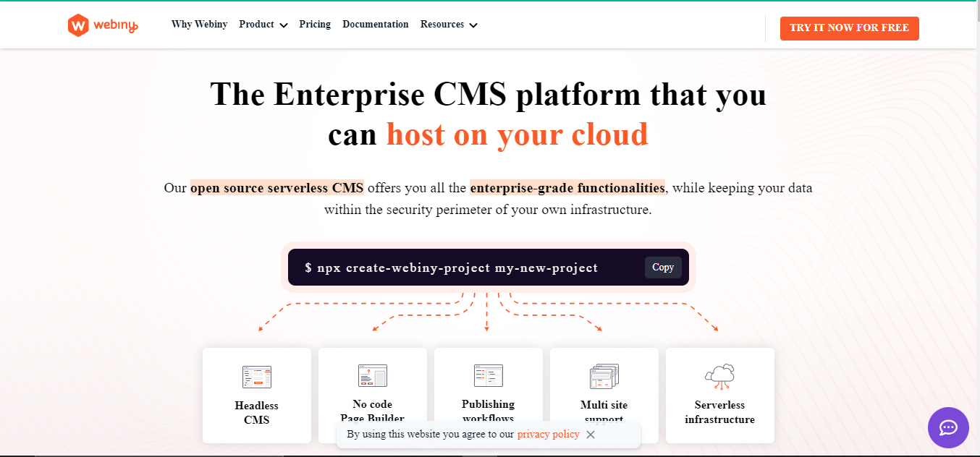Click the npx create-webiny-project command text

tap(452, 268)
